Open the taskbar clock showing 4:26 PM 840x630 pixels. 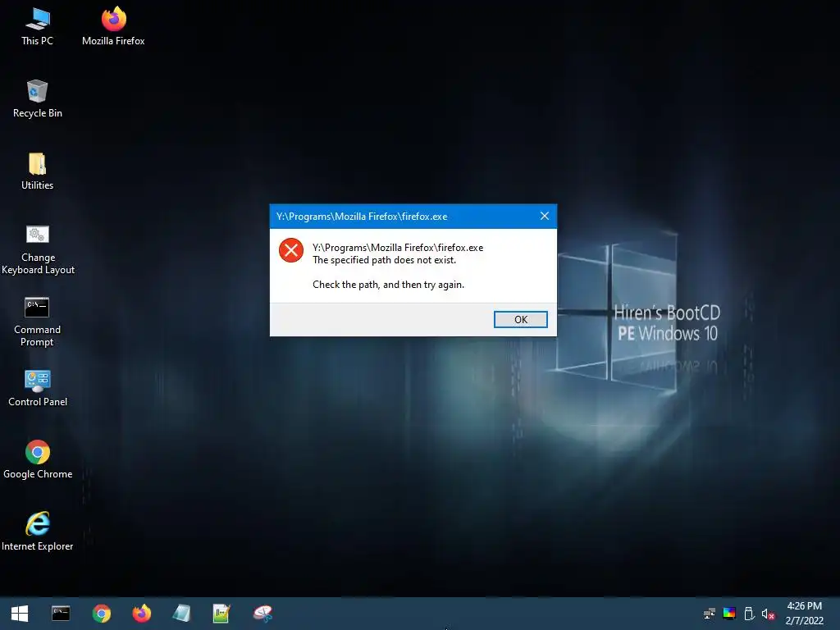coord(804,614)
